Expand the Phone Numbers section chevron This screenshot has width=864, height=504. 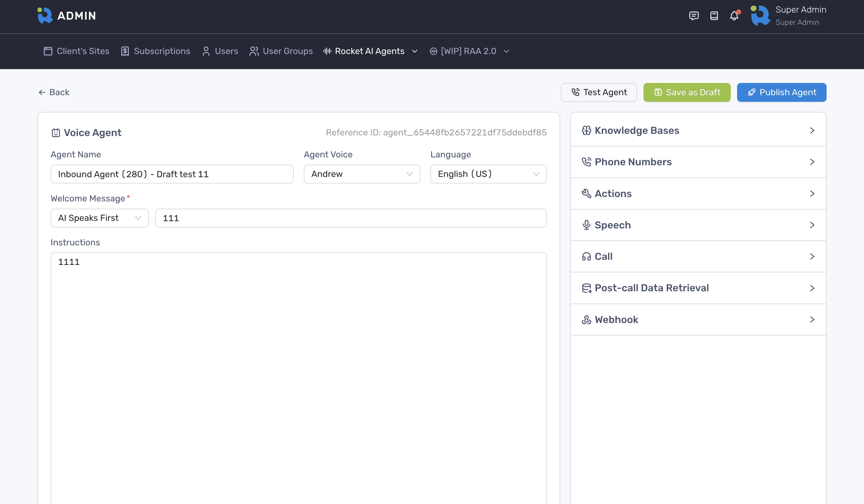coord(812,162)
